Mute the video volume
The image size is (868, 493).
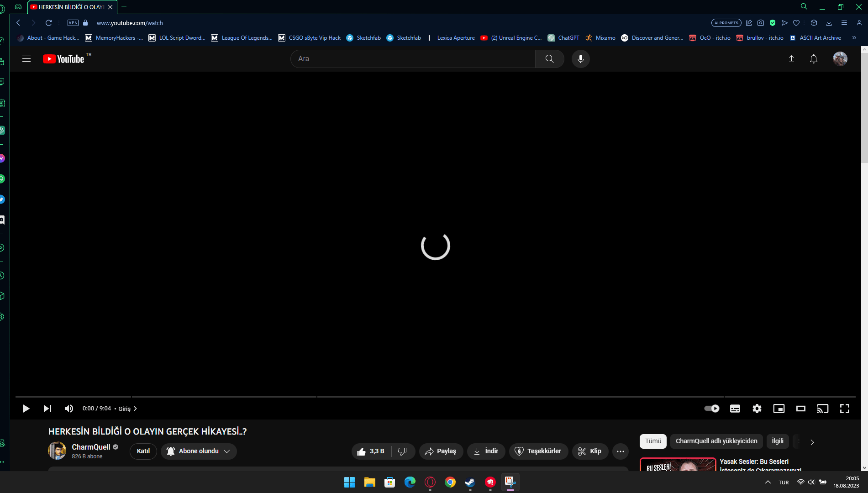click(69, 409)
